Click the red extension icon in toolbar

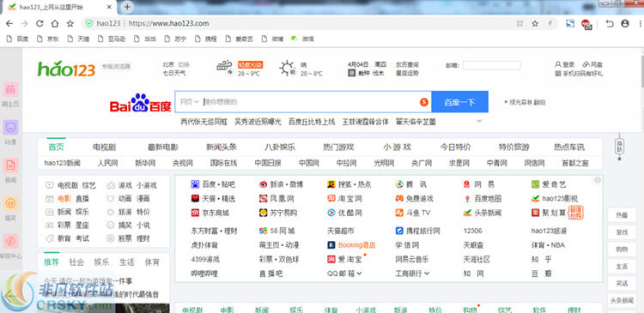point(586,24)
